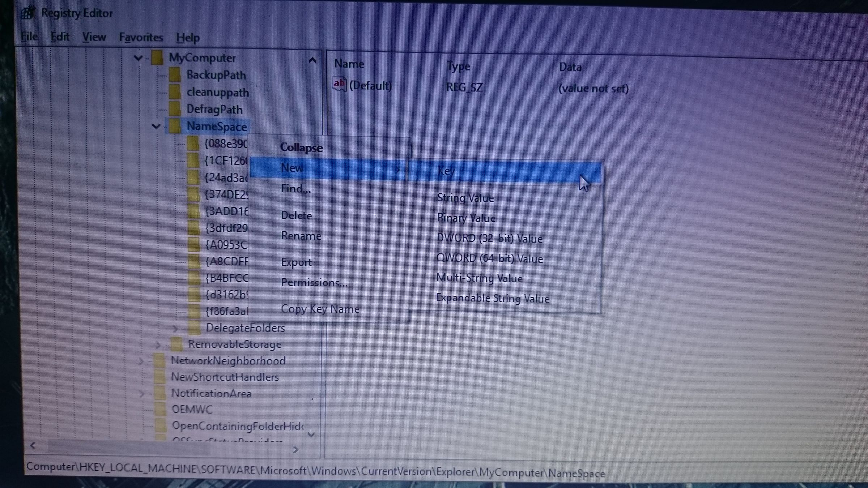Select "Find..." in the context menu
Screen dimensions: 868x488
coord(295,188)
